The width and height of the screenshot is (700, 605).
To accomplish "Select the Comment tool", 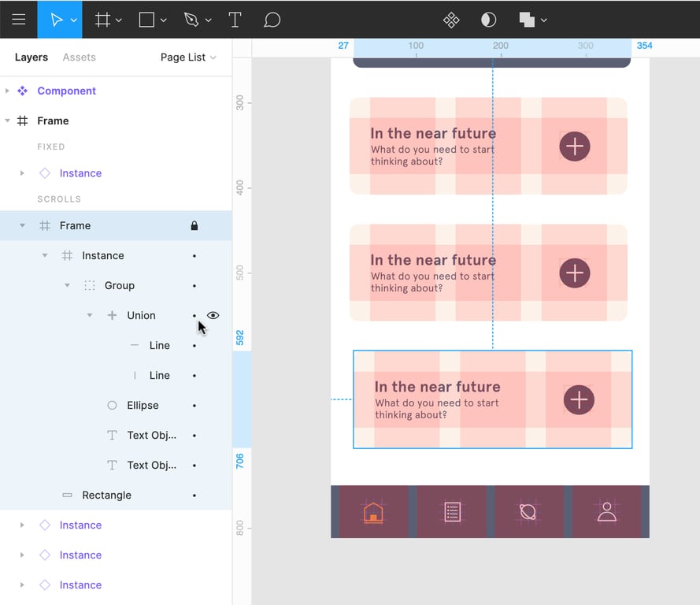I will [x=272, y=20].
